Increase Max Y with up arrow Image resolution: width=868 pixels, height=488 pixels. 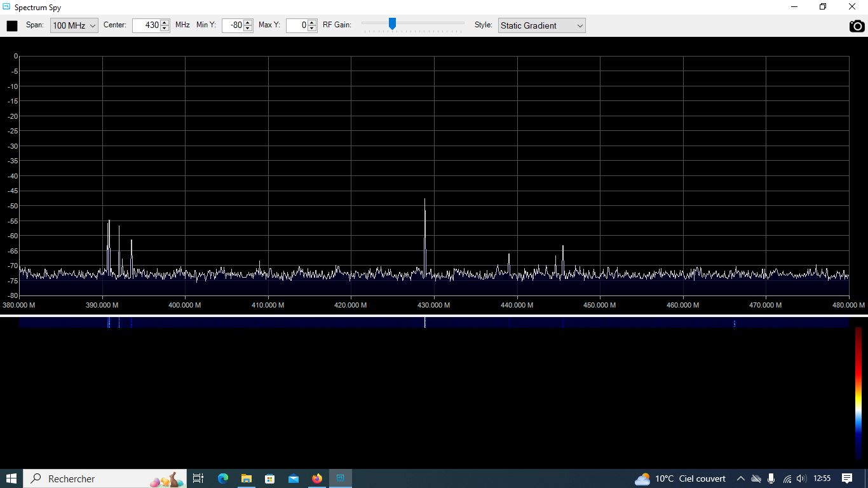tap(312, 22)
